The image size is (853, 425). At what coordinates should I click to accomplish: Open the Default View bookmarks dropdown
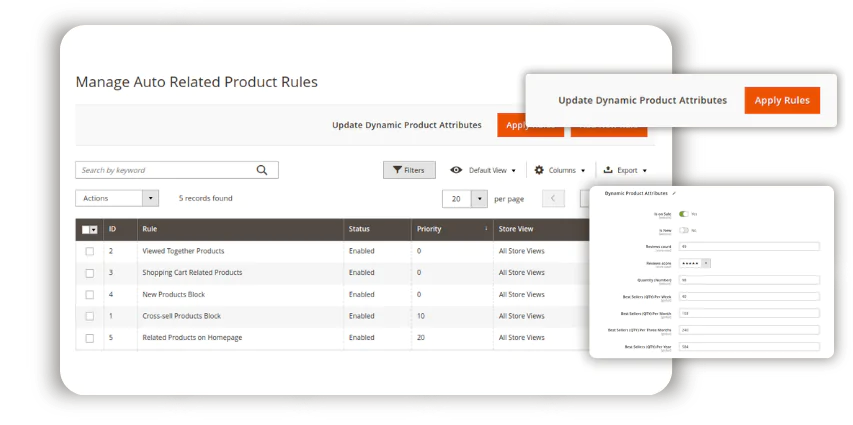click(x=483, y=170)
